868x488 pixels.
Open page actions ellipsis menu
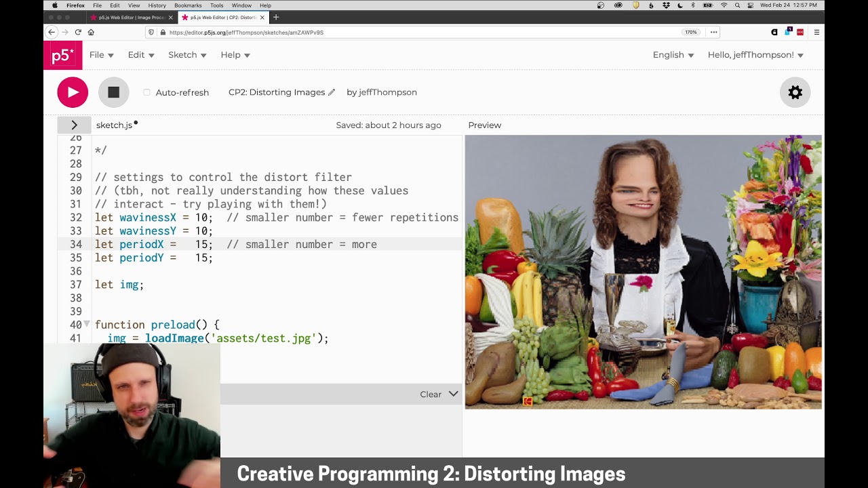click(x=713, y=32)
